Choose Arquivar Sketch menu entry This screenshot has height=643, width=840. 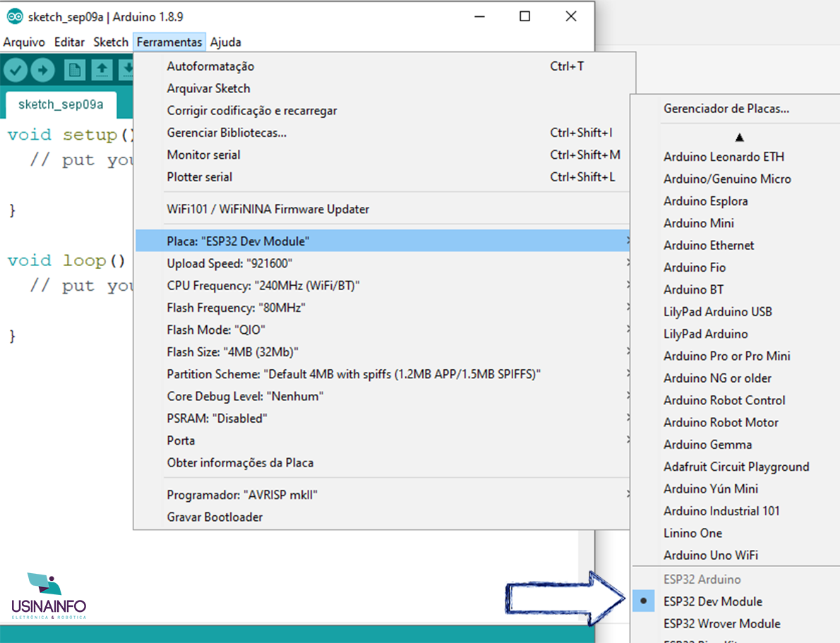tap(382, 88)
